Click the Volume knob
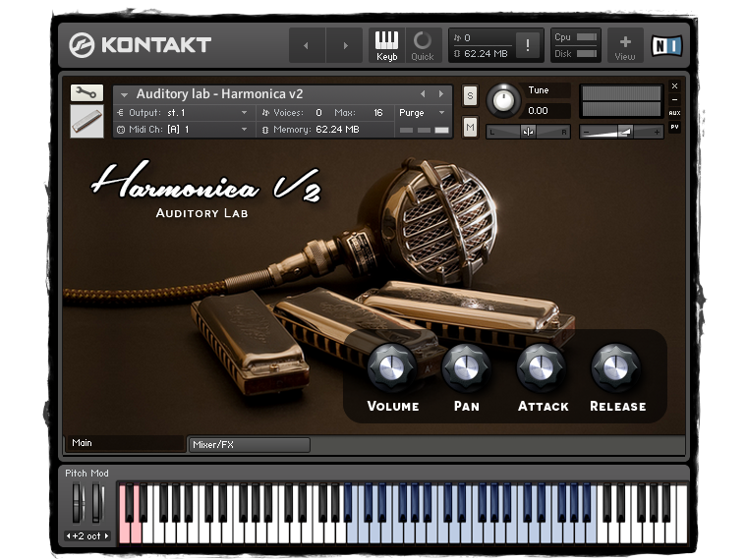The width and height of the screenshot is (747, 560). (391, 367)
